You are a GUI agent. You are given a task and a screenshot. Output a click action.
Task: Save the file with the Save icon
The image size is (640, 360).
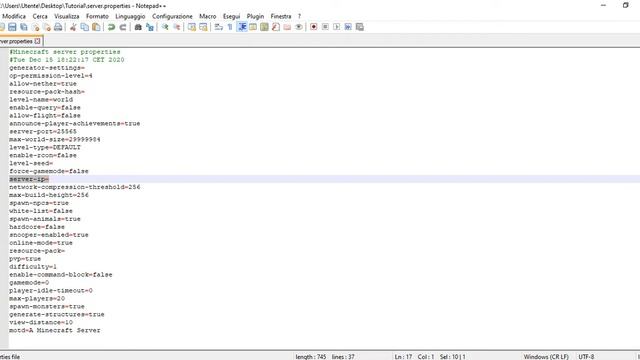[x=12, y=27]
